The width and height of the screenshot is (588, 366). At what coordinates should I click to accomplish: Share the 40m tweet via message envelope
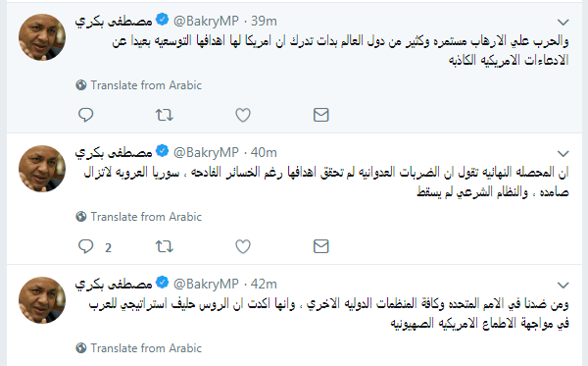click(321, 246)
